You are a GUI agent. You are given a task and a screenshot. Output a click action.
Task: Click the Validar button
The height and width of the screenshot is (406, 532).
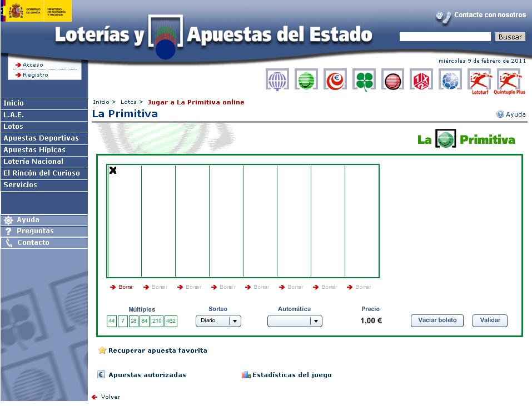tap(490, 320)
